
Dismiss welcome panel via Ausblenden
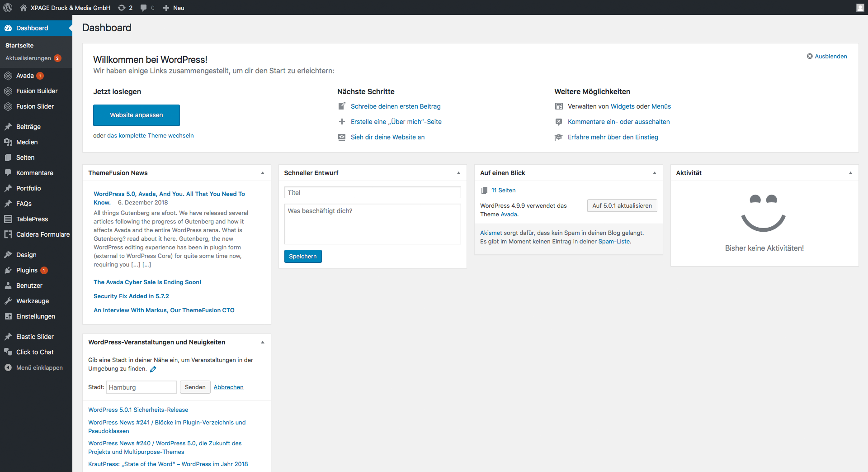[x=827, y=56]
